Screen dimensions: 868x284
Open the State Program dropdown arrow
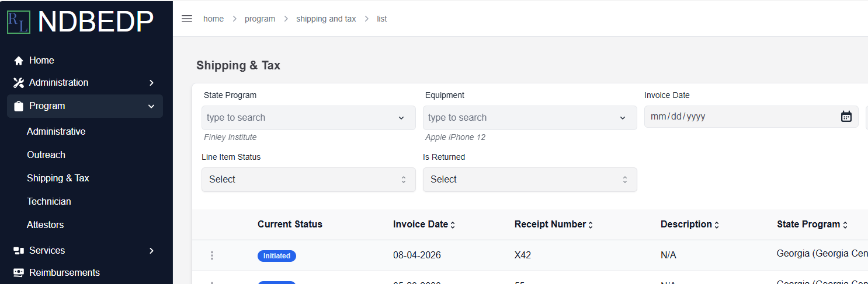click(x=401, y=118)
